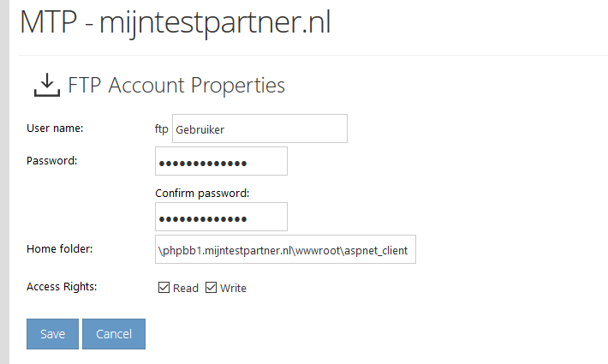Image resolution: width=608 pixels, height=364 pixels.
Task: Click the MTP - mijntestpartner.nl page title
Action: [x=176, y=22]
